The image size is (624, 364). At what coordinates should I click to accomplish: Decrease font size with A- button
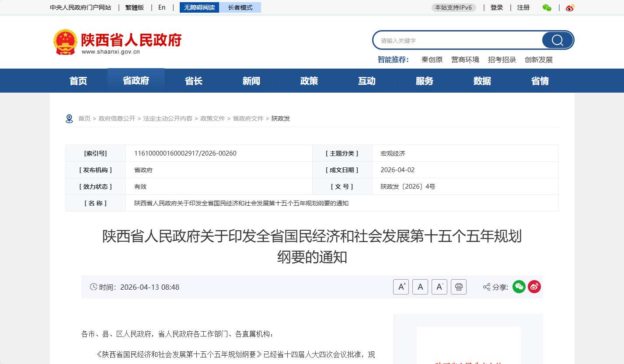[x=439, y=287]
